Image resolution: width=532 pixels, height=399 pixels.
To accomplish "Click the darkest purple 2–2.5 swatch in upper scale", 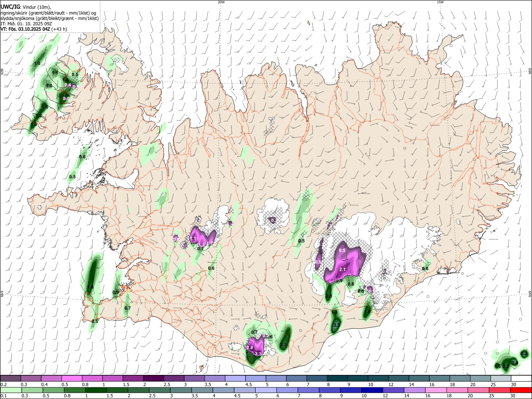I will pos(153,378).
